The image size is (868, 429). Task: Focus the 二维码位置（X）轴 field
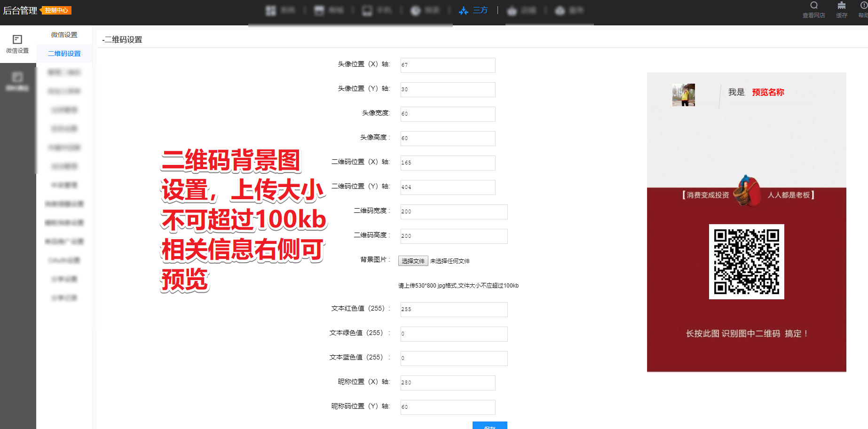[448, 163]
